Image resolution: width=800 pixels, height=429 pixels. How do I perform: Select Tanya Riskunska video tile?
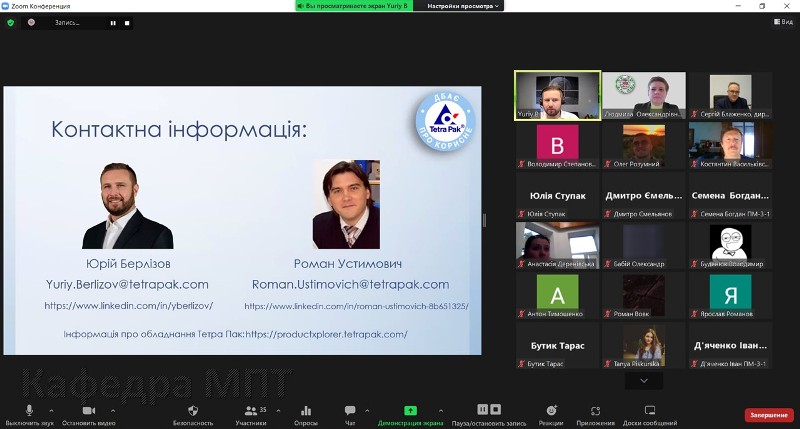(644, 345)
